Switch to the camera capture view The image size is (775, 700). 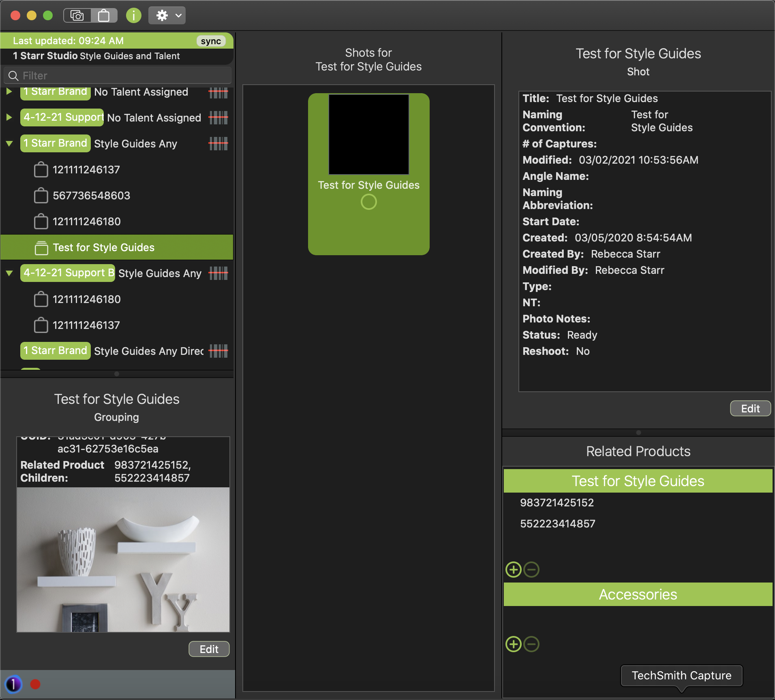(77, 16)
